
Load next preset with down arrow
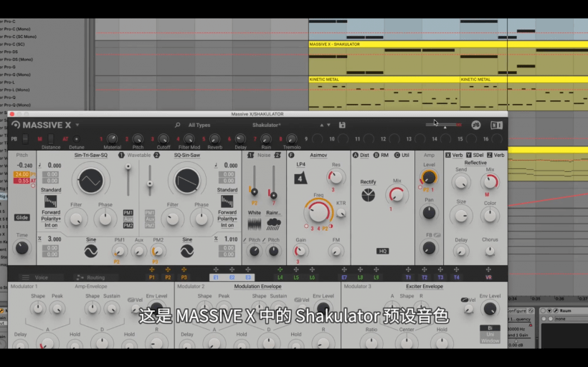click(328, 125)
